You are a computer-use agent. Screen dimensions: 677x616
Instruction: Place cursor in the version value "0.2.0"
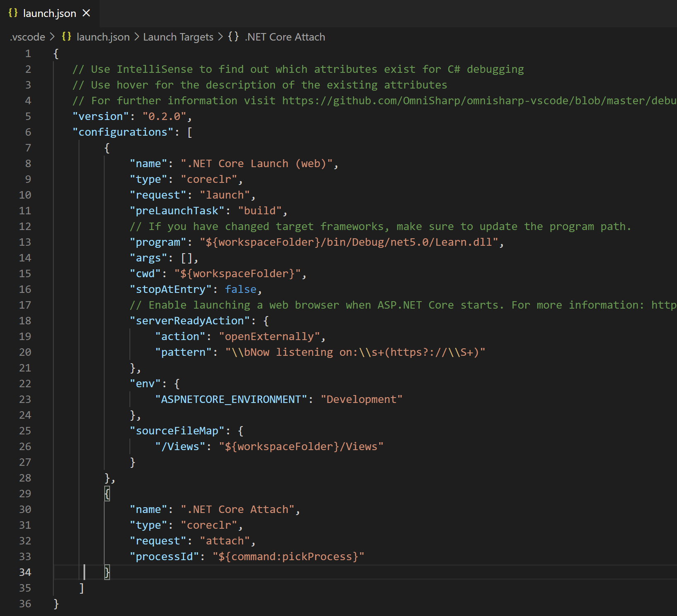point(165,116)
